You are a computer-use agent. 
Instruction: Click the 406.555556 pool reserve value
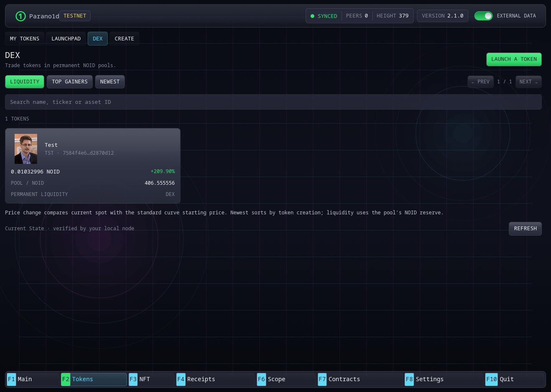coord(160,183)
